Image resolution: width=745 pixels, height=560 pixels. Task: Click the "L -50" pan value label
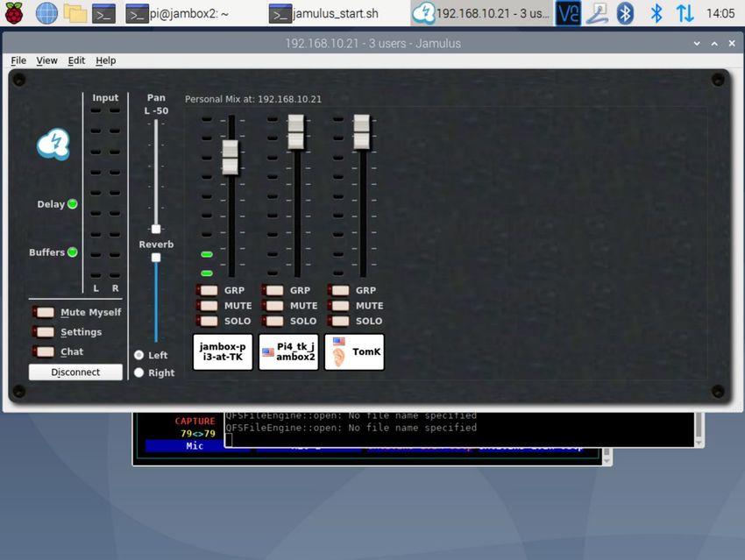(156, 110)
